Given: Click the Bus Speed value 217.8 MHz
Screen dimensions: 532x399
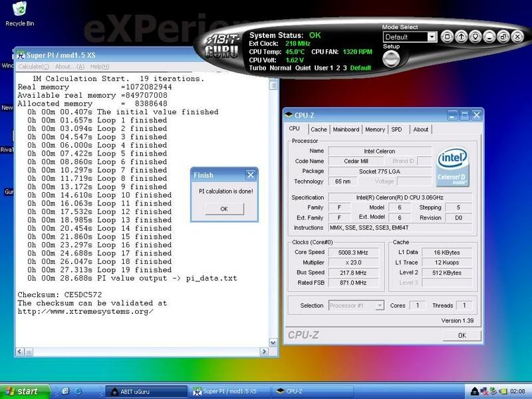Looking at the screenshot, I should click(353, 273).
